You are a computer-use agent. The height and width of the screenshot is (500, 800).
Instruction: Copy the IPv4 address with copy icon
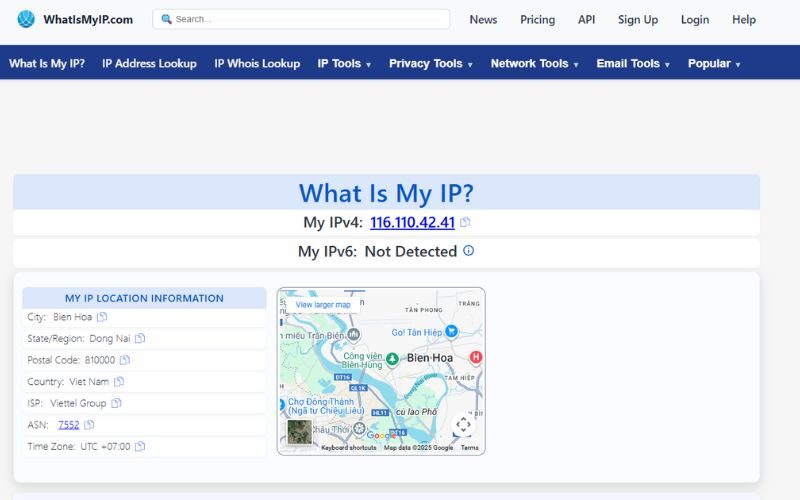465,222
